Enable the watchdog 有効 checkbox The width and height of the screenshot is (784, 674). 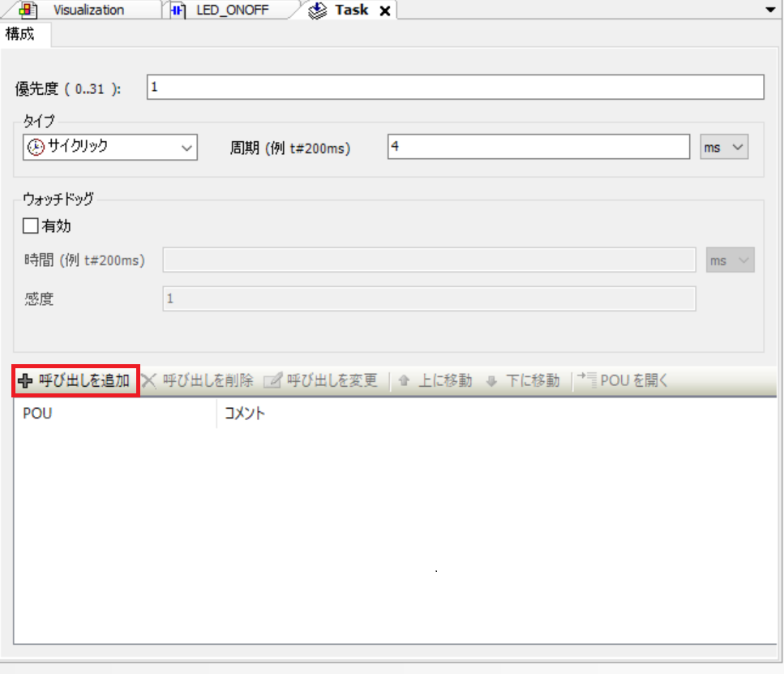[32, 226]
